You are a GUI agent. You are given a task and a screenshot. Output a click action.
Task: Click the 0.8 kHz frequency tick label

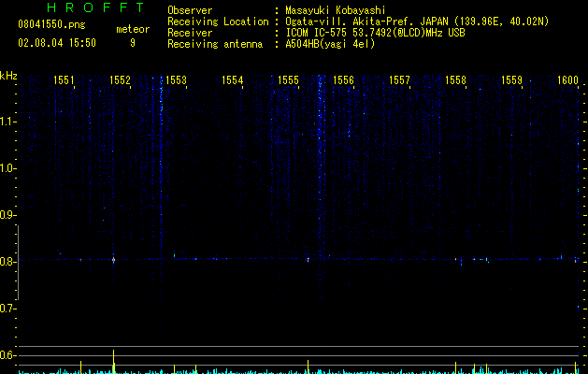[x=8, y=262]
